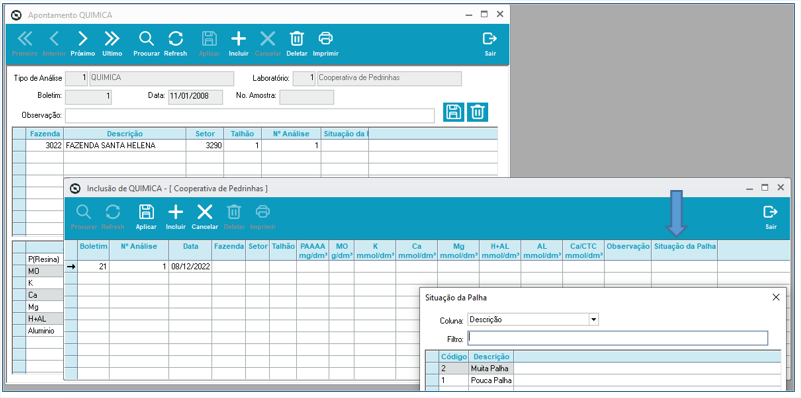The height and width of the screenshot is (398, 801).
Task: Open the Coluna dropdown in Situação da Palha
Action: [x=593, y=320]
